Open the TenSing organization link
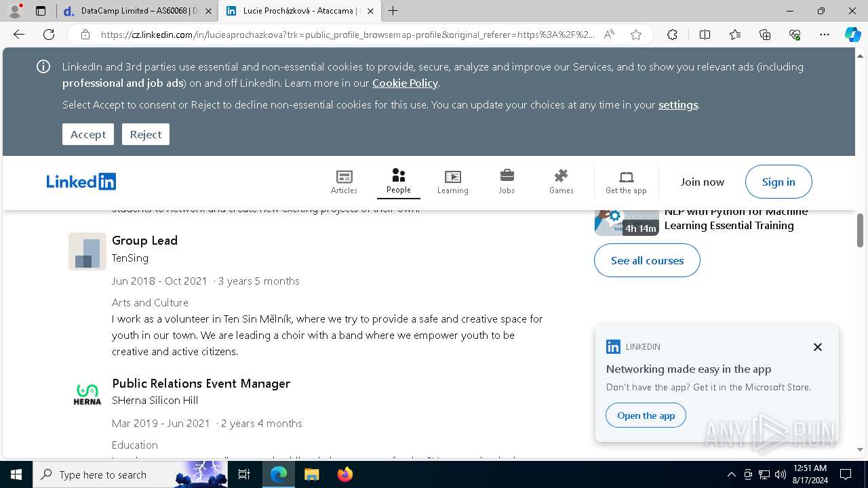Screen dimensions: 868x488 pyautogui.click(x=130, y=258)
